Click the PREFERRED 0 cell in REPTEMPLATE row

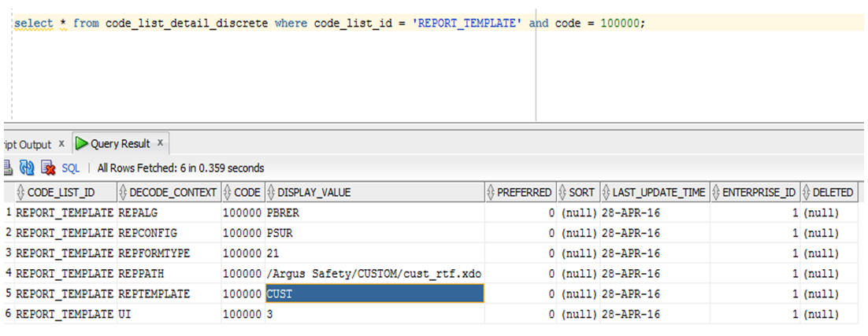point(521,294)
